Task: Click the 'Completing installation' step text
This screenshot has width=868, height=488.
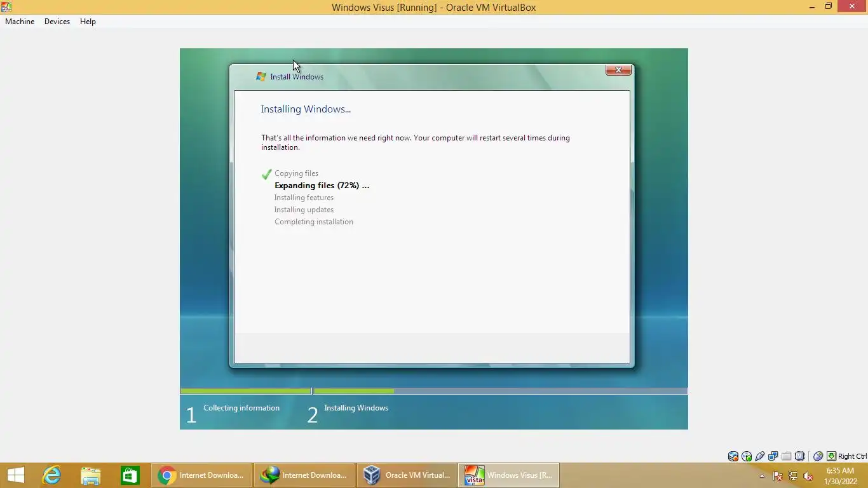Action: pos(314,222)
